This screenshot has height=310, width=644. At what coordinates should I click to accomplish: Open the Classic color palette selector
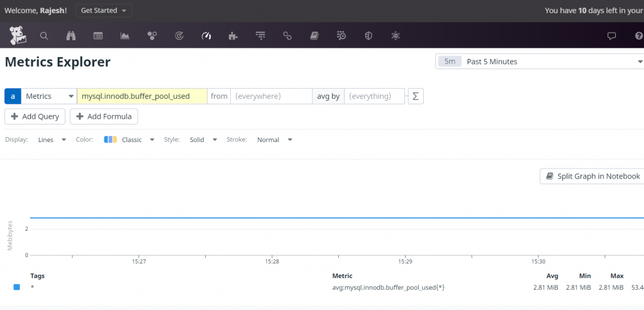pyautogui.click(x=130, y=140)
